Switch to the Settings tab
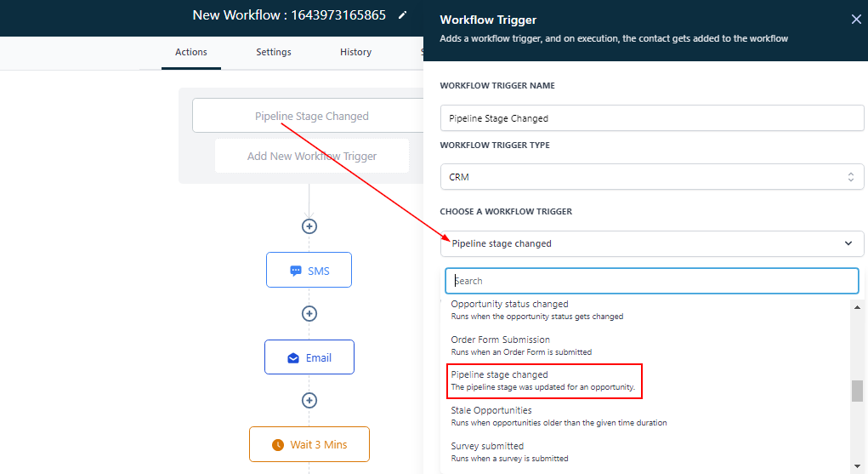 (x=274, y=53)
